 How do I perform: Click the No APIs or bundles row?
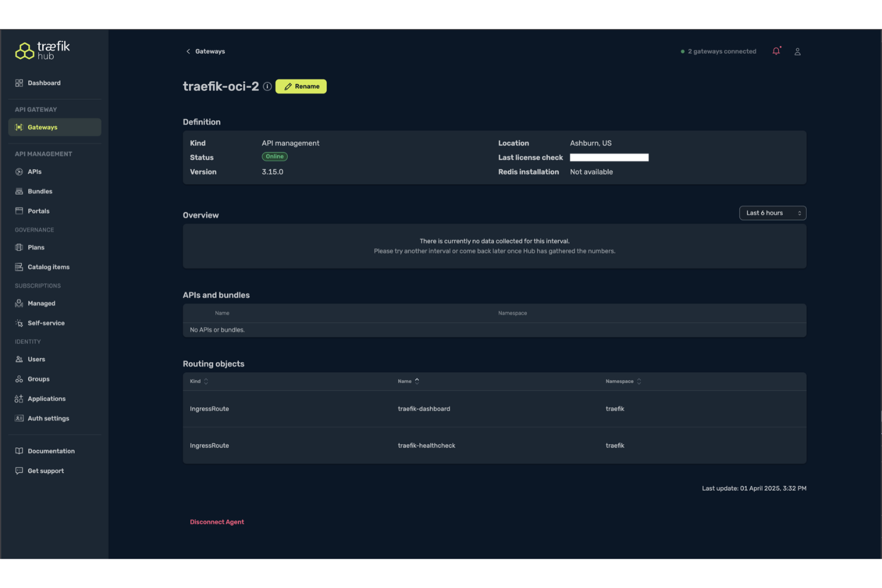click(x=494, y=330)
